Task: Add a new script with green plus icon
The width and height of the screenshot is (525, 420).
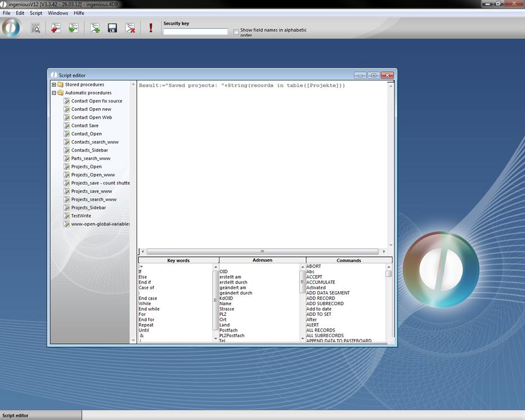Action: pos(95,28)
